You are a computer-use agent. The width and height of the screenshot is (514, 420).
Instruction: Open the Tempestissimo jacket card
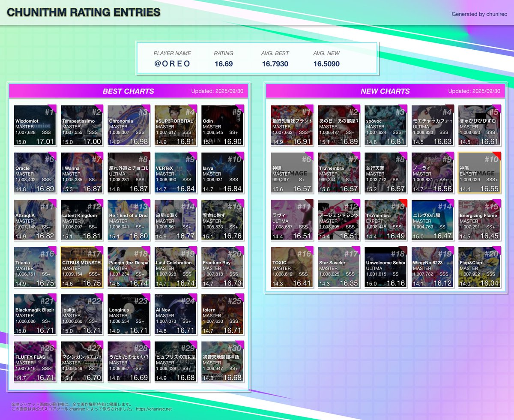pos(82,125)
